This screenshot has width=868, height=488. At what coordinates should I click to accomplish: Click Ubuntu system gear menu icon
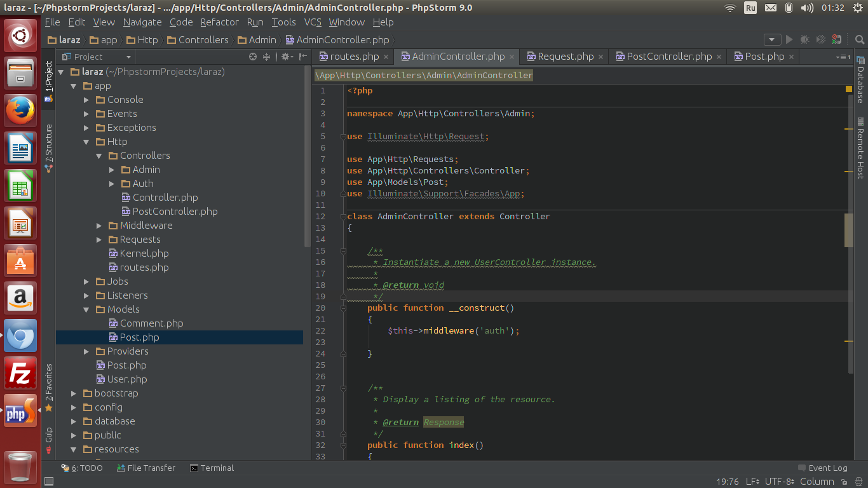point(858,8)
